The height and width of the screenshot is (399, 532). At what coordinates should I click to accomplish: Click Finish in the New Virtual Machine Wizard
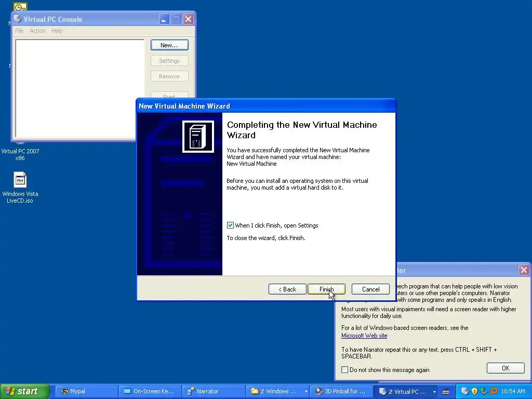326,289
